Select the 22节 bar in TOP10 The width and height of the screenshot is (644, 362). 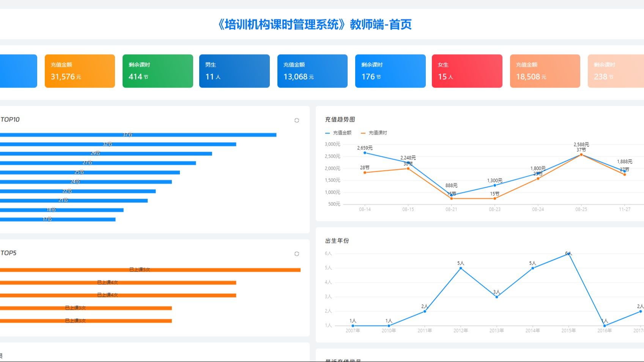point(78,191)
